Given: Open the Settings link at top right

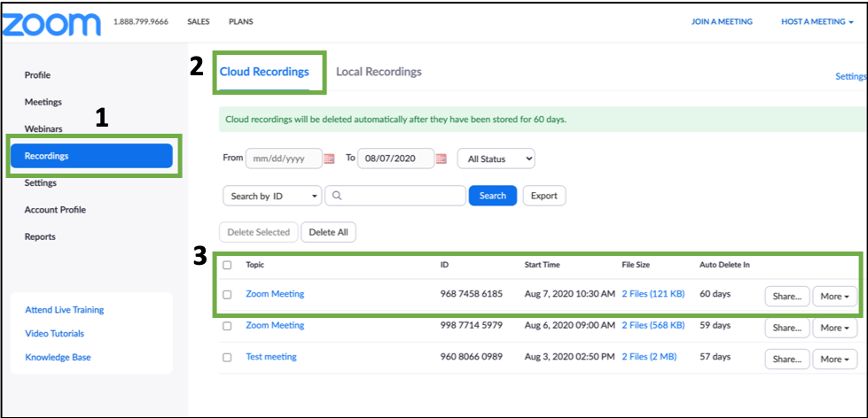Looking at the screenshot, I should point(851,76).
